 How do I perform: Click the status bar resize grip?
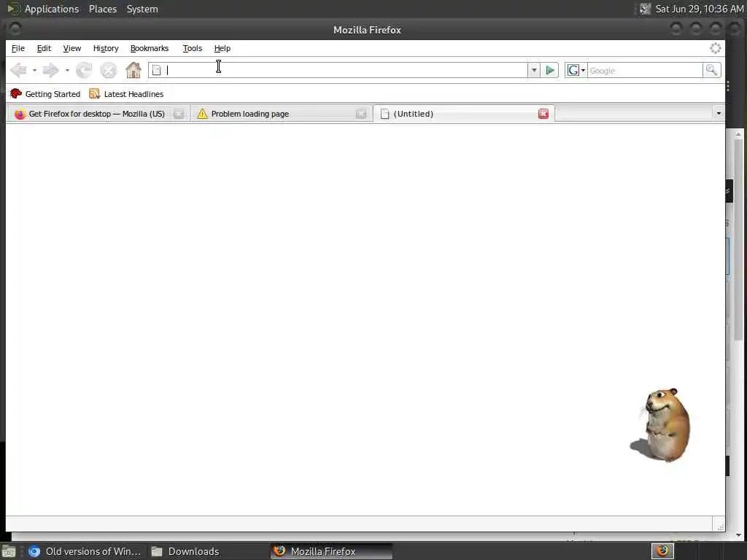tap(720, 526)
